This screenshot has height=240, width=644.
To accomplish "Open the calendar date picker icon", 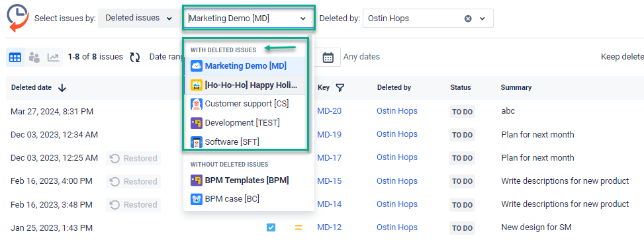I will [328, 57].
